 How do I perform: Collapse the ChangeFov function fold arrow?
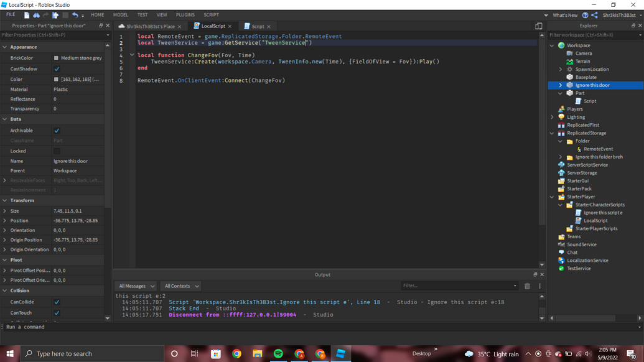click(132, 55)
